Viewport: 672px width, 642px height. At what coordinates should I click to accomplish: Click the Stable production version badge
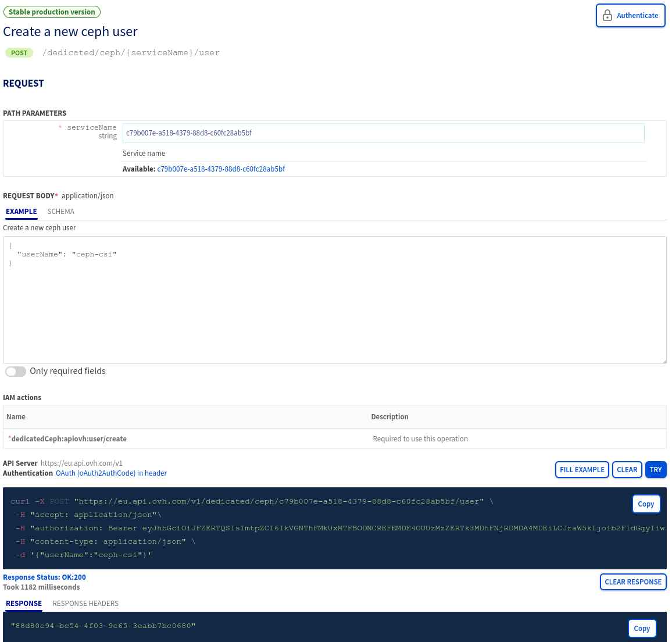52,12
